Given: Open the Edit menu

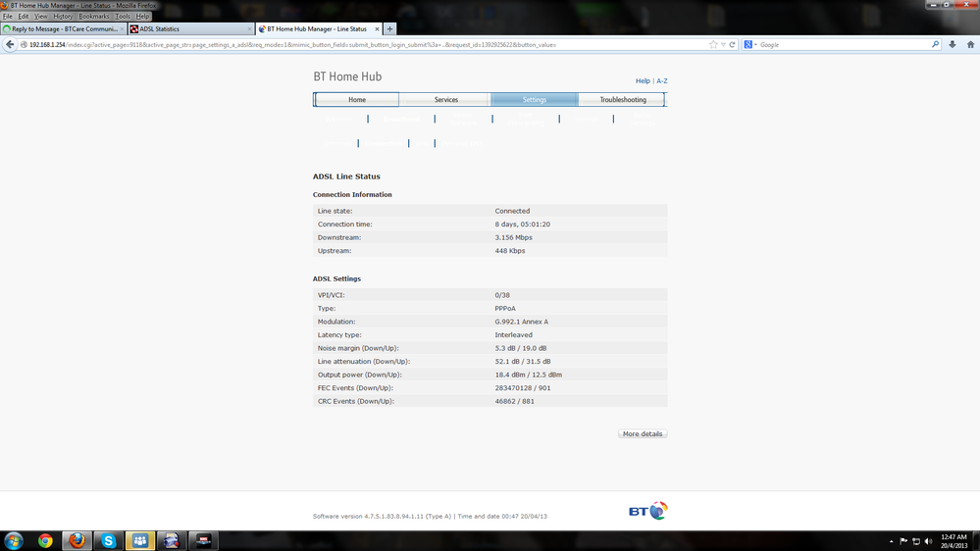Looking at the screenshot, I should 24,17.
